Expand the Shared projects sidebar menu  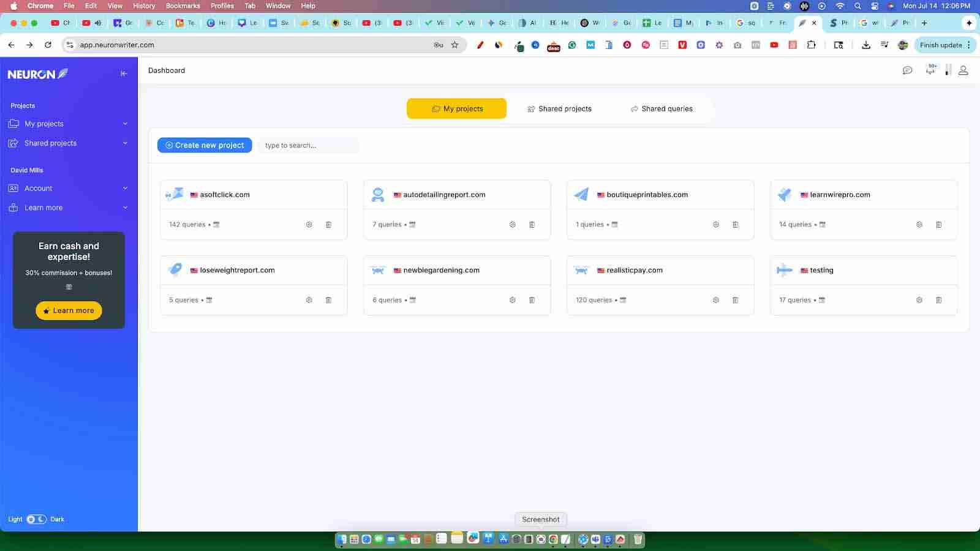coord(68,143)
